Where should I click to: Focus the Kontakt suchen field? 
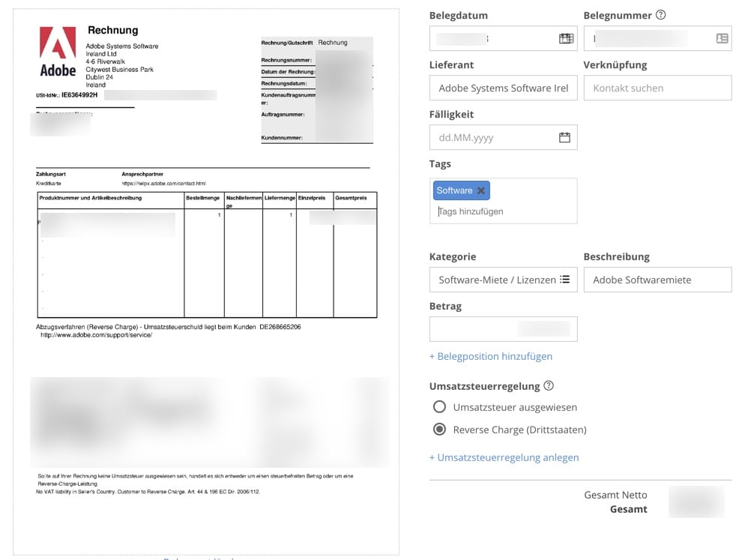(x=657, y=88)
